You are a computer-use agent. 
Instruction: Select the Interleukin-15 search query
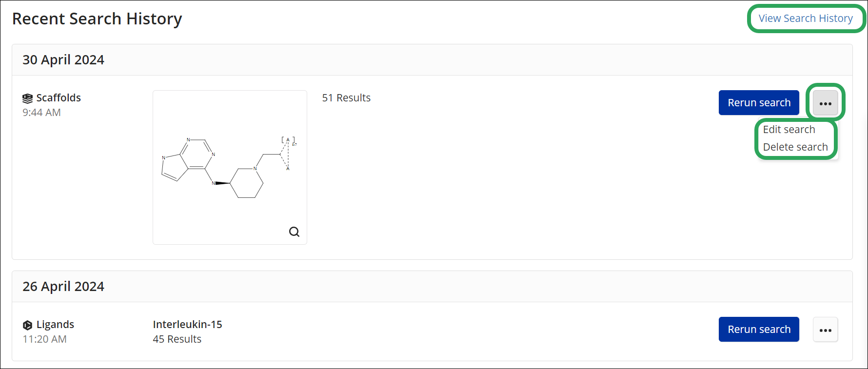[x=187, y=325]
